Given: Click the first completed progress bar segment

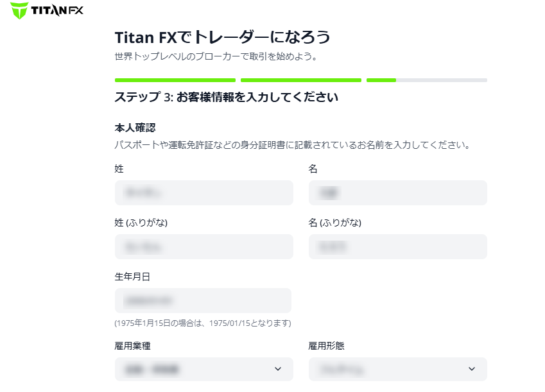Looking at the screenshot, I should 175,80.
